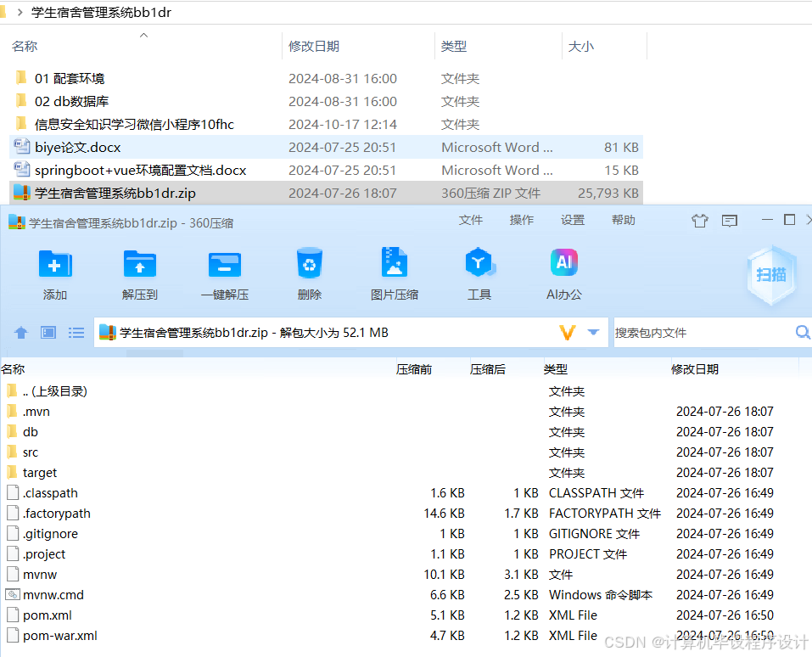Open the AI办公 (AI Office) feature
This screenshot has height=657, width=812.
[564, 272]
